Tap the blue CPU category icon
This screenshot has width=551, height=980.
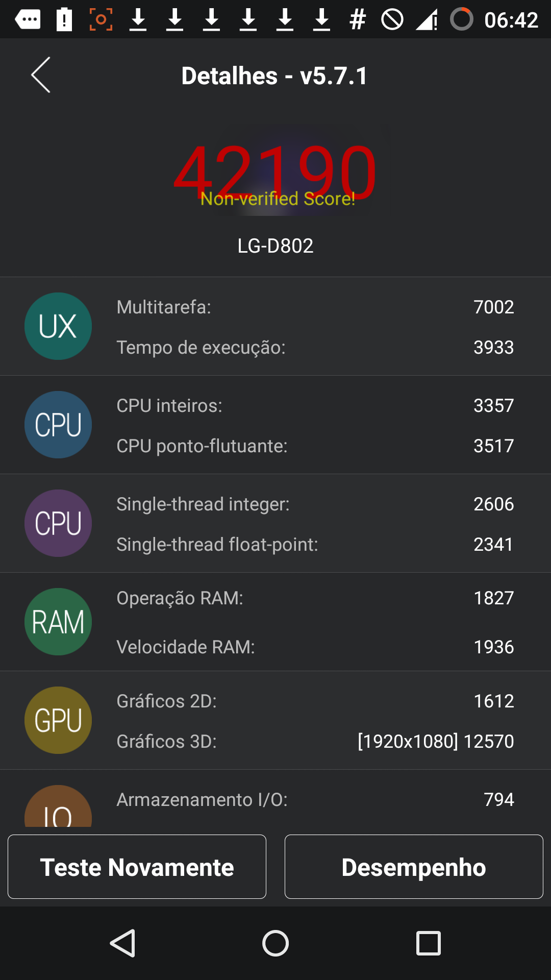(58, 425)
